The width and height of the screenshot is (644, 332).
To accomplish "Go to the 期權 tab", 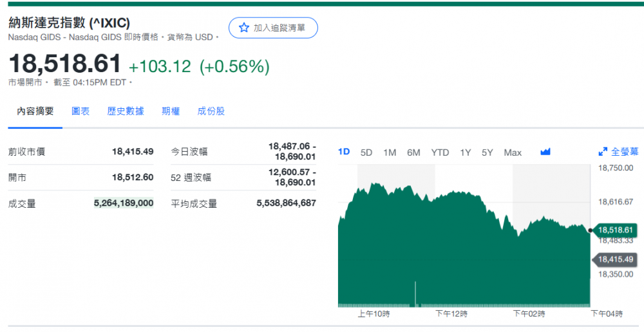I will [171, 111].
